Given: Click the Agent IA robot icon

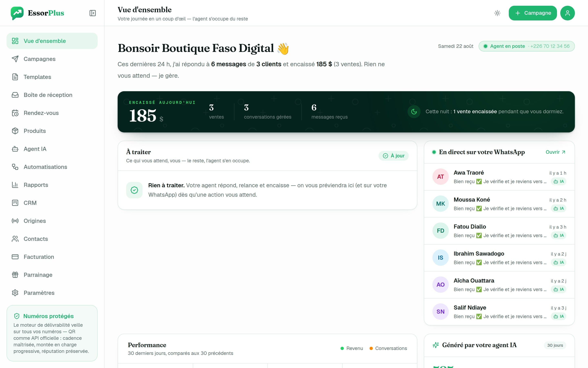Looking at the screenshot, I should [x=15, y=149].
